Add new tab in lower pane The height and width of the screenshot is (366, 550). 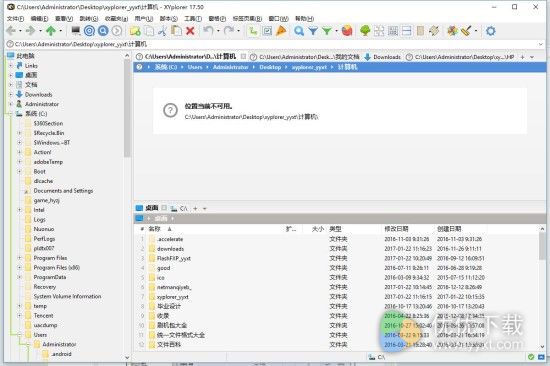click(195, 208)
